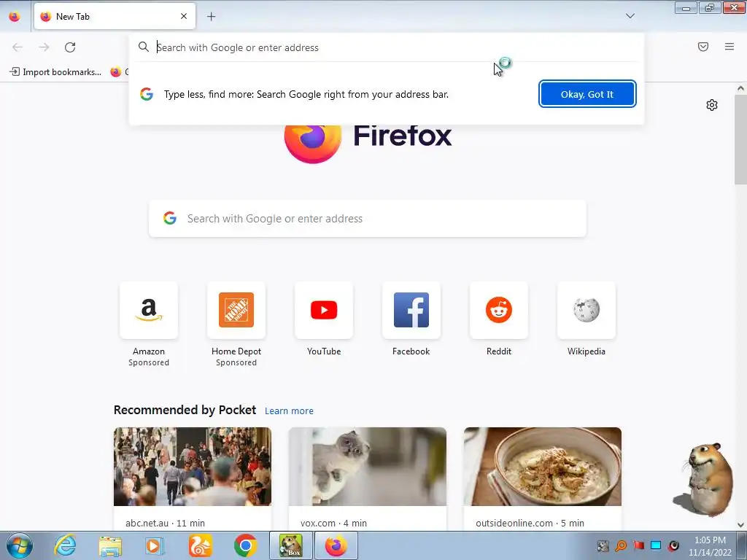Image resolution: width=747 pixels, height=560 pixels.
Task: Click the Firefox bookmark icon in toolbar
Action: pos(116,72)
